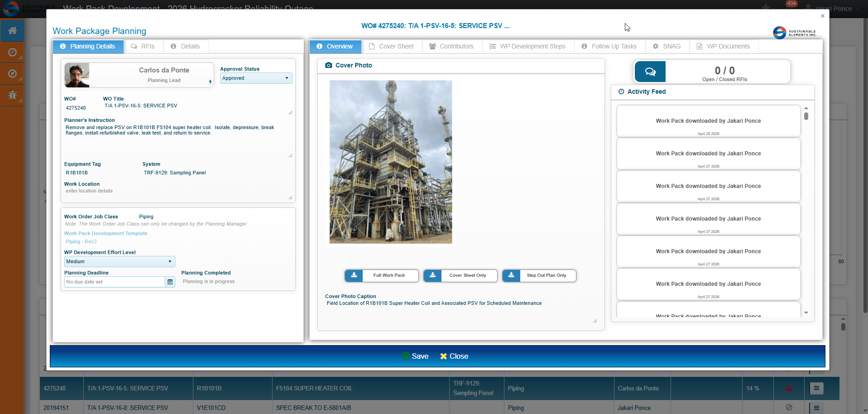Click the Work Location text field
The image size is (868, 414).
[x=178, y=194]
